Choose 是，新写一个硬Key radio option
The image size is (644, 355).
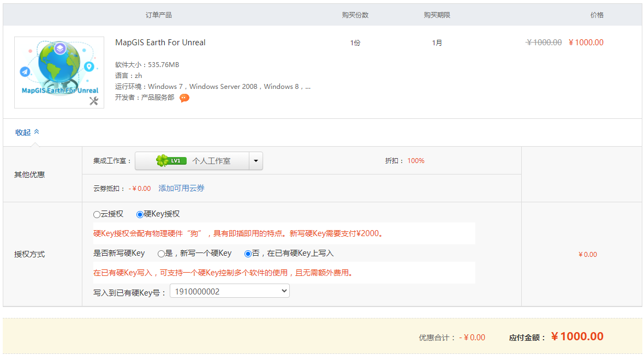pyautogui.click(x=161, y=254)
